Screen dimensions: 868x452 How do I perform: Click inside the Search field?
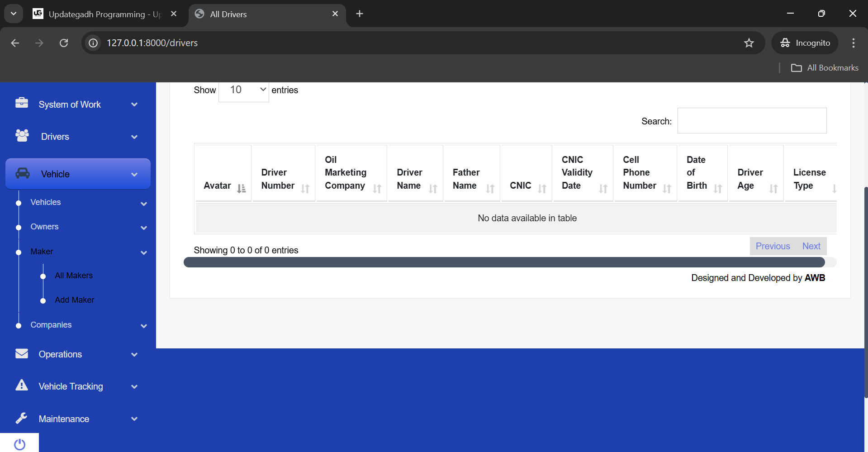[751, 120]
